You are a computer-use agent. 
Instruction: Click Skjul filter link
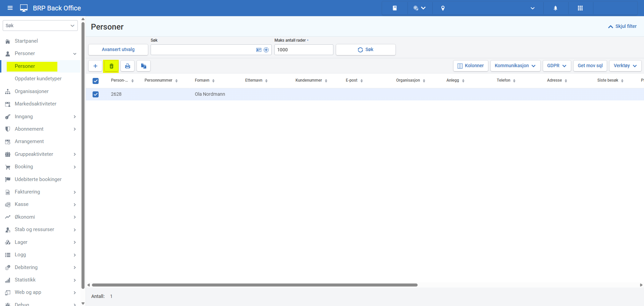(622, 26)
